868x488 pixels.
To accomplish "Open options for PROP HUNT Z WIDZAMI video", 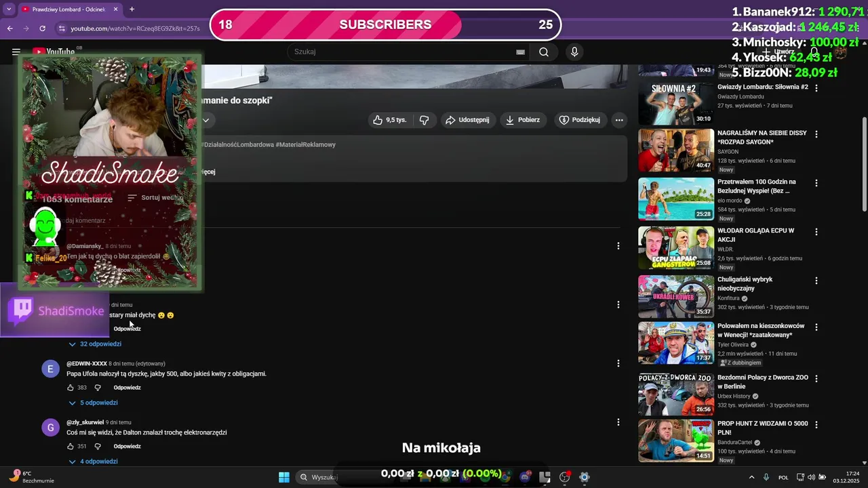I will click(x=816, y=424).
